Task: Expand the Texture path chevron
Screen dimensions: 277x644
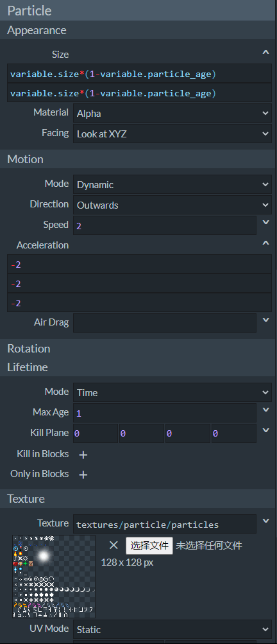Action: click(265, 521)
